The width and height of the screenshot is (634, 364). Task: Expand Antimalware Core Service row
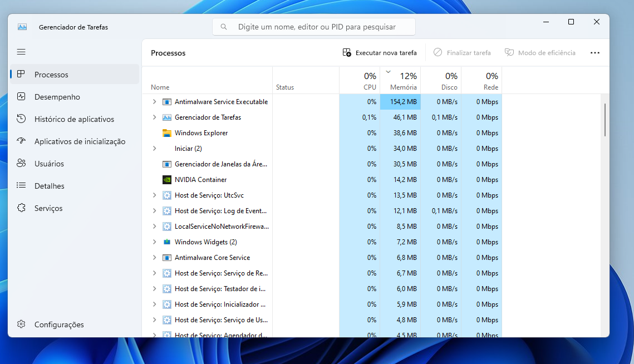(154, 258)
